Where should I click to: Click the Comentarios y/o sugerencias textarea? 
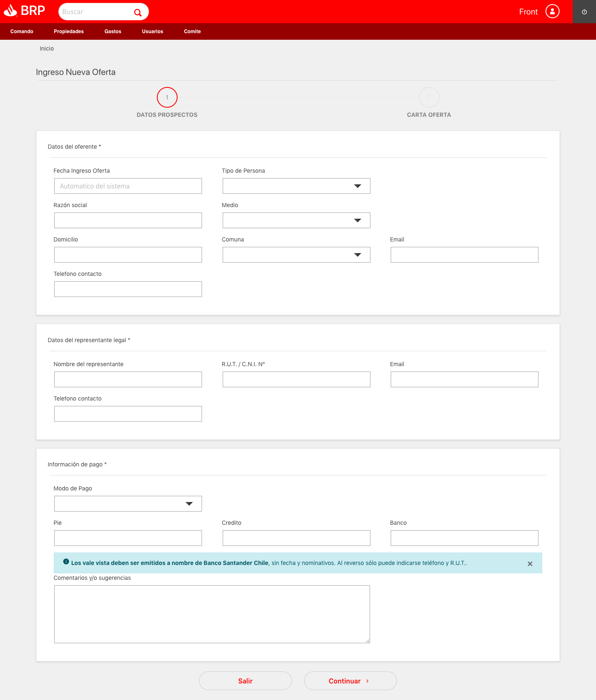212,614
